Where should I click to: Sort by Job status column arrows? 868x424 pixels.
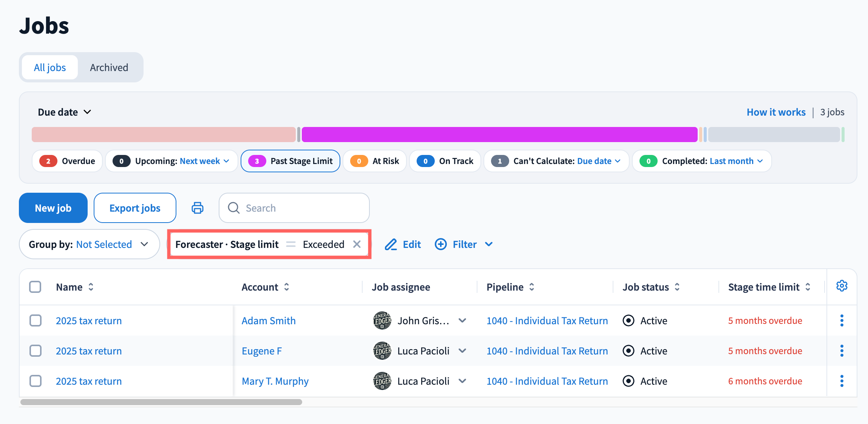coord(677,287)
